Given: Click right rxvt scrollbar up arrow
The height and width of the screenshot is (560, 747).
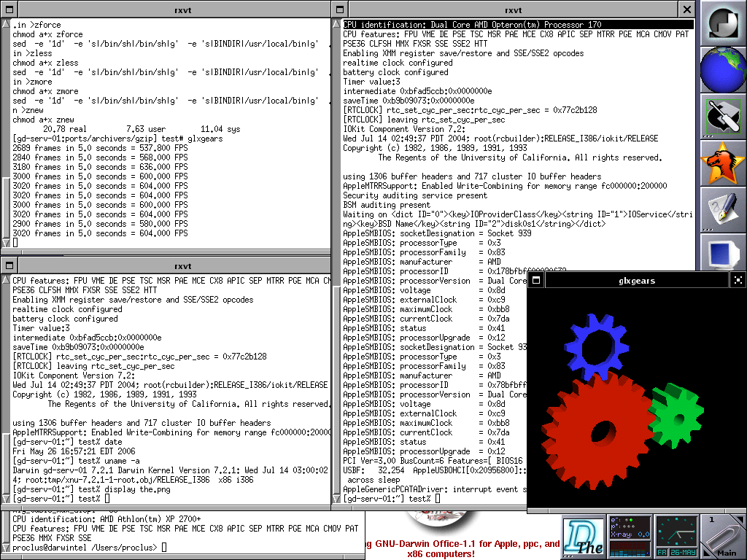Looking at the screenshot, I should (336, 23).
